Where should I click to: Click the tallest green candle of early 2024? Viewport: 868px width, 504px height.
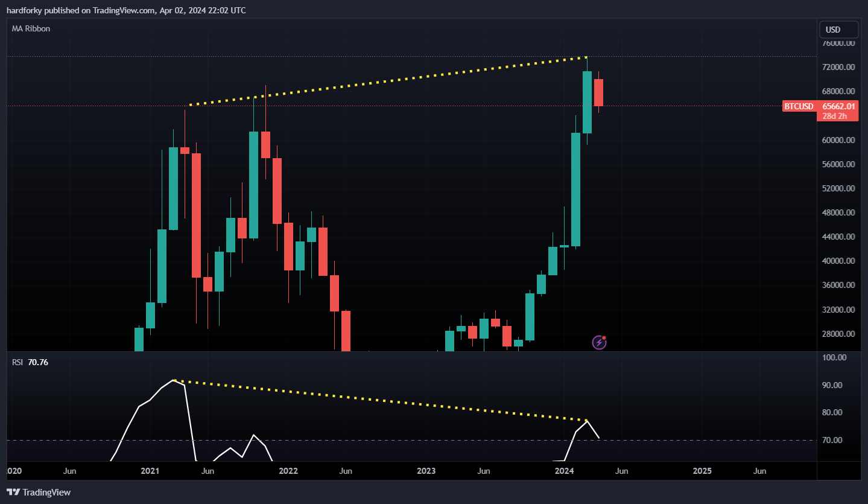575,190
